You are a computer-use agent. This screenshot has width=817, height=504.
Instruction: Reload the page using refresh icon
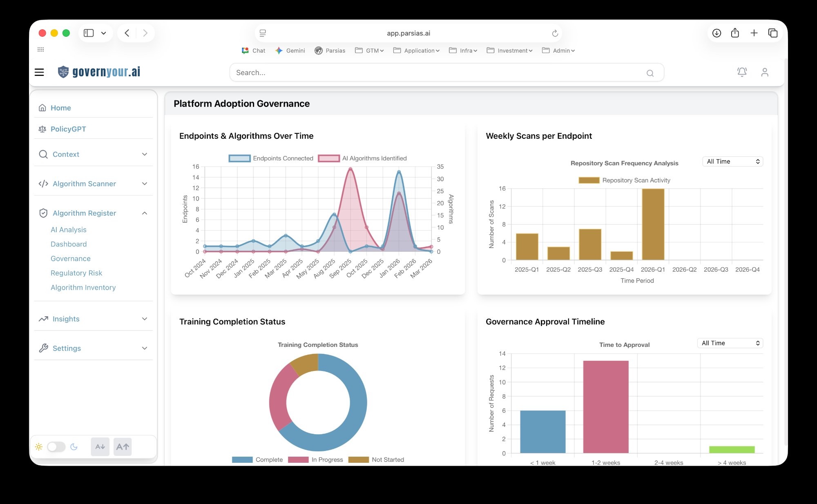click(x=555, y=33)
